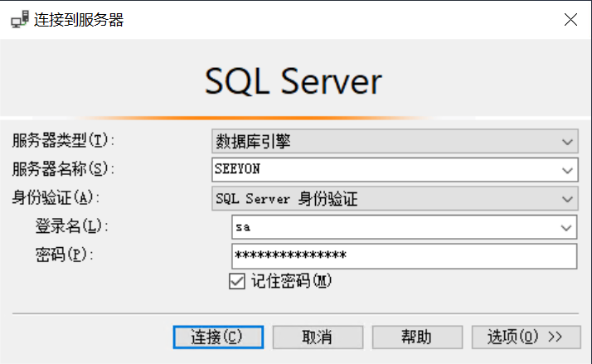Click the 记住密码(M) label text
592x364 pixels.
(x=291, y=281)
